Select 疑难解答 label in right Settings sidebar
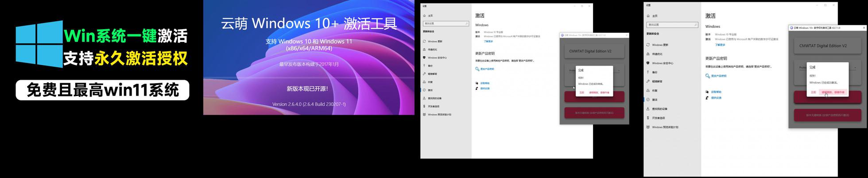868x178 pixels. point(657,81)
